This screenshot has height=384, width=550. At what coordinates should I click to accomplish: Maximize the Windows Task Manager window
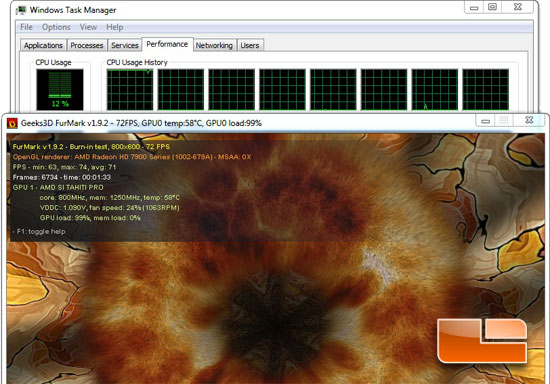(492, 7)
